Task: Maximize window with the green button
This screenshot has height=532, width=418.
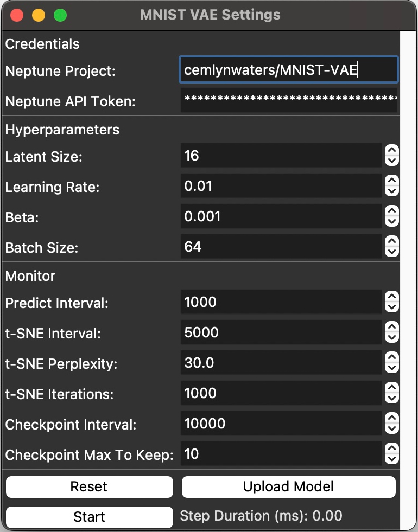Action: (x=60, y=15)
